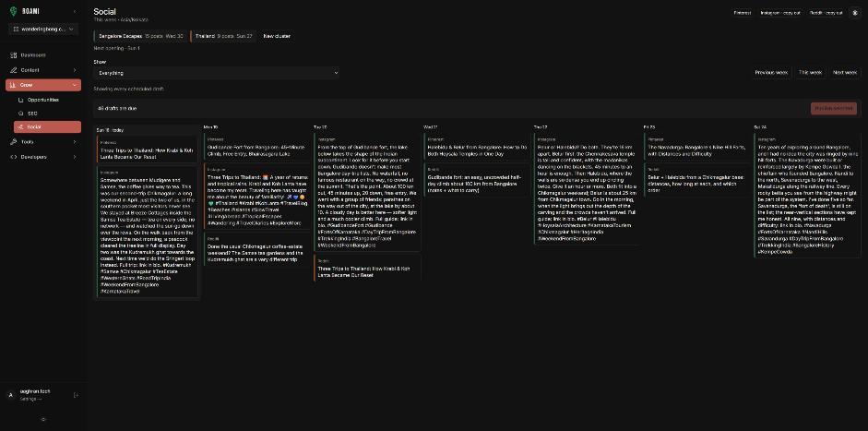This screenshot has height=431, width=868.
Task: Click the sign-out icon beside username
Action: point(77,395)
